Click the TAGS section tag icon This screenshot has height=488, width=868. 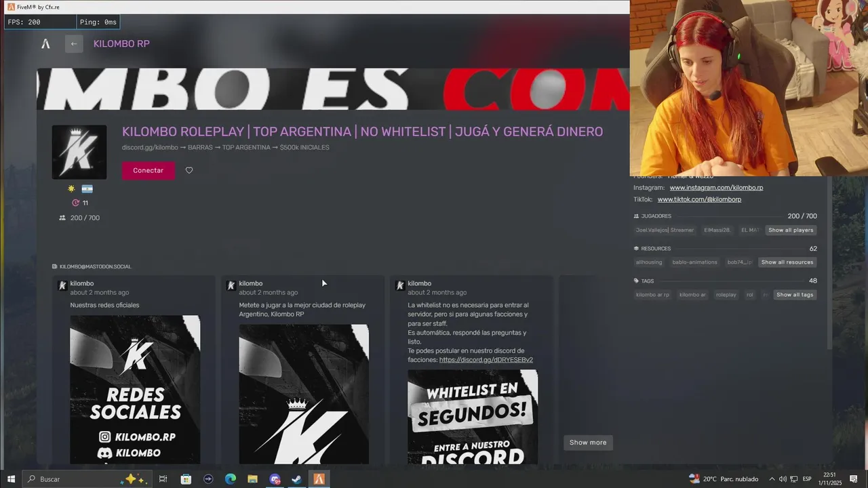[x=636, y=281]
